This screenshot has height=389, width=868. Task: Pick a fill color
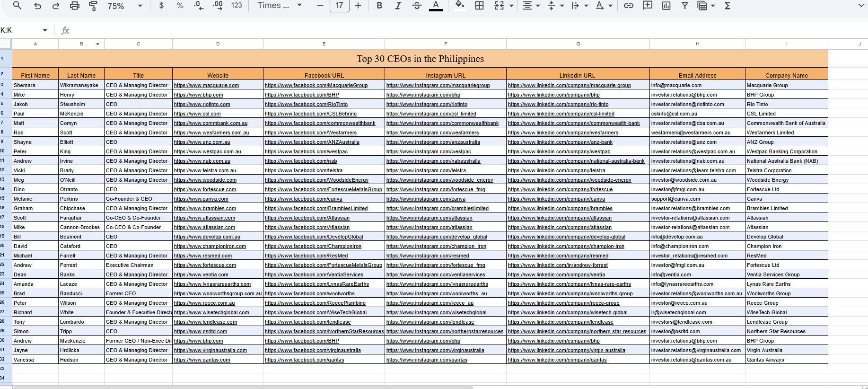(x=459, y=6)
